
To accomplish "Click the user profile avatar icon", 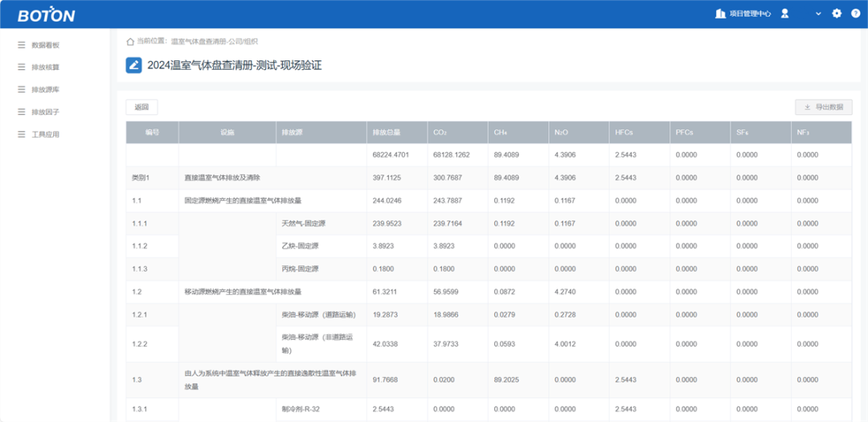I will point(785,14).
